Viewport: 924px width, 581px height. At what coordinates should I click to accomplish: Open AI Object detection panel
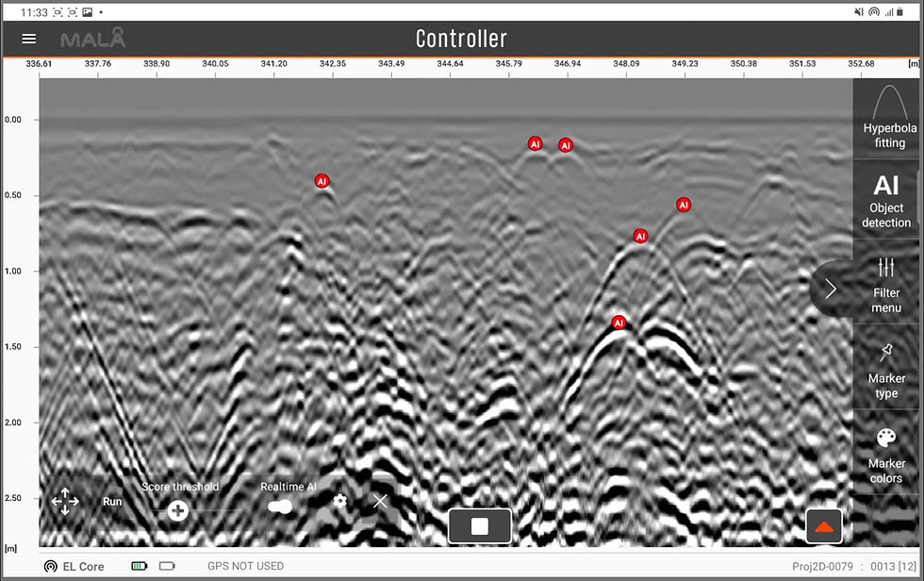[x=885, y=200]
